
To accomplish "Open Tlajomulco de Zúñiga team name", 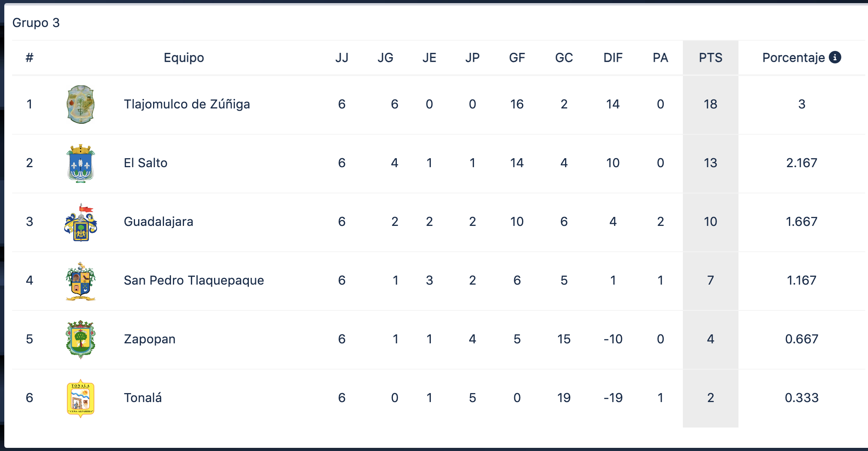I will pos(187,105).
